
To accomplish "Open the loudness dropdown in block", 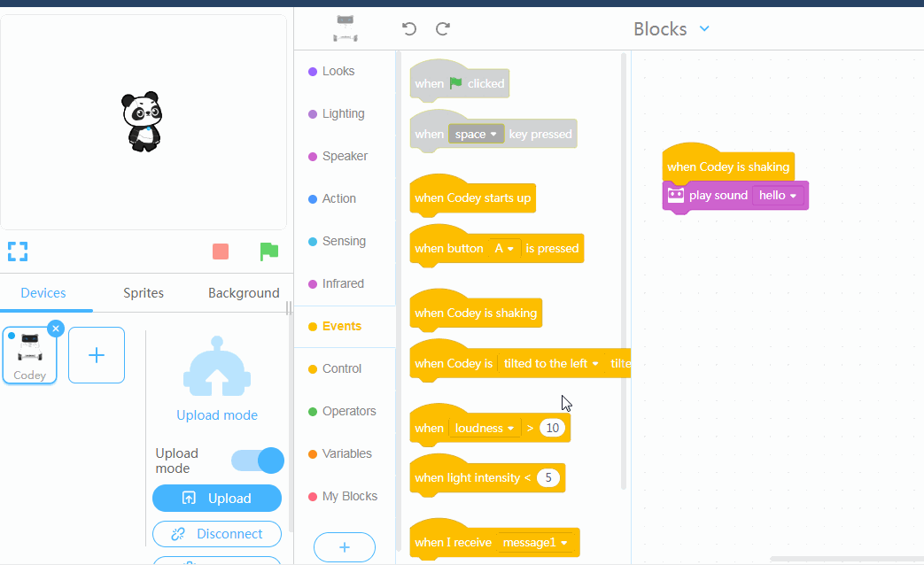I will tap(485, 429).
